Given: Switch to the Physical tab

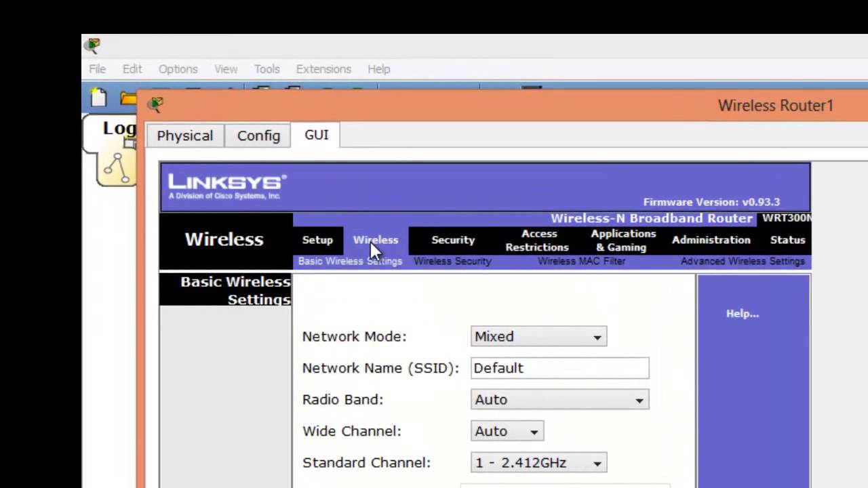Looking at the screenshot, I should (185, 136).
